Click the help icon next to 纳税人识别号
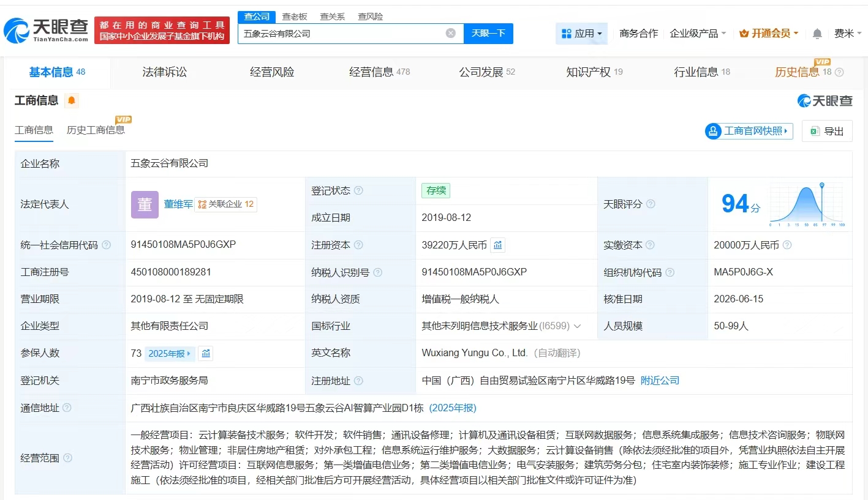The width and height of the screenshot is (868, 500). (378, 272)
